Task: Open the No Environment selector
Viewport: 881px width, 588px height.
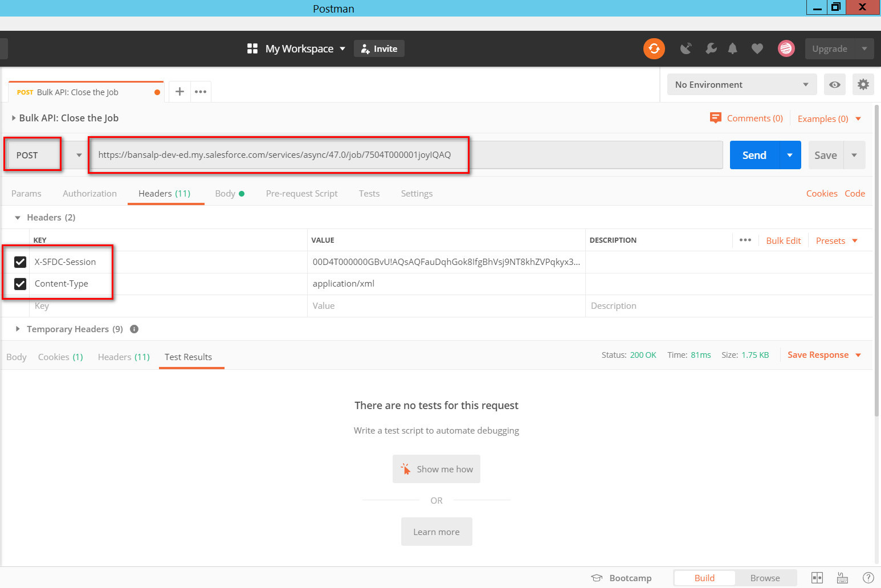Action: coord(742,84)
